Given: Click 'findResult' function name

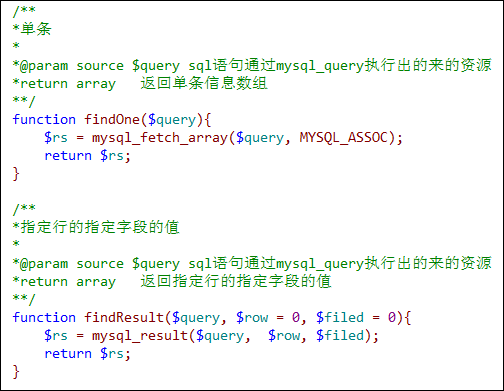Looking at the screenshot, I should coord(124,317).
